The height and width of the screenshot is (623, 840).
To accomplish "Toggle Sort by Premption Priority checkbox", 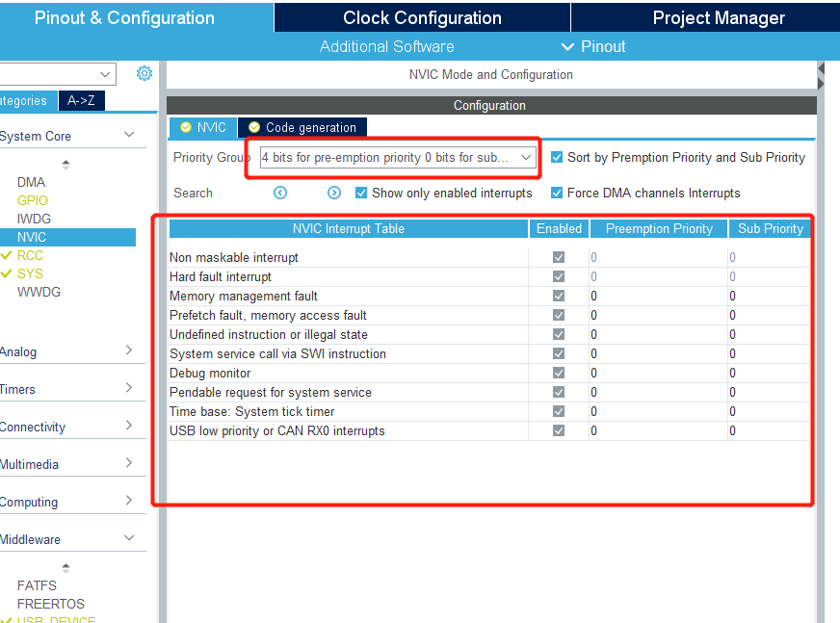I will click(557, 157).
